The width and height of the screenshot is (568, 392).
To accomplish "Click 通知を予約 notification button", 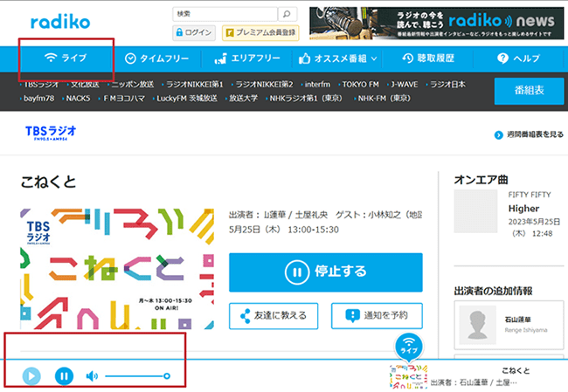I will [x=377, y=316].
